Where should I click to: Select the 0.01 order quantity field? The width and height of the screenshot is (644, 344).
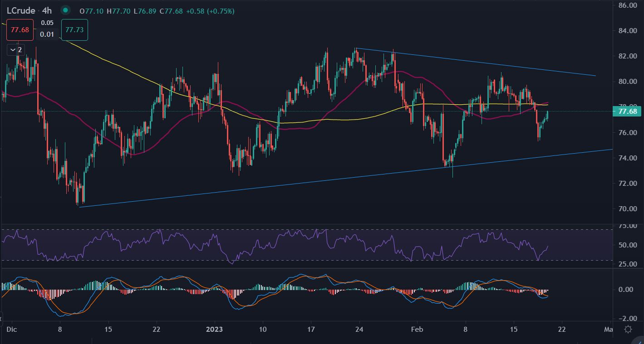tap(47, 34)
